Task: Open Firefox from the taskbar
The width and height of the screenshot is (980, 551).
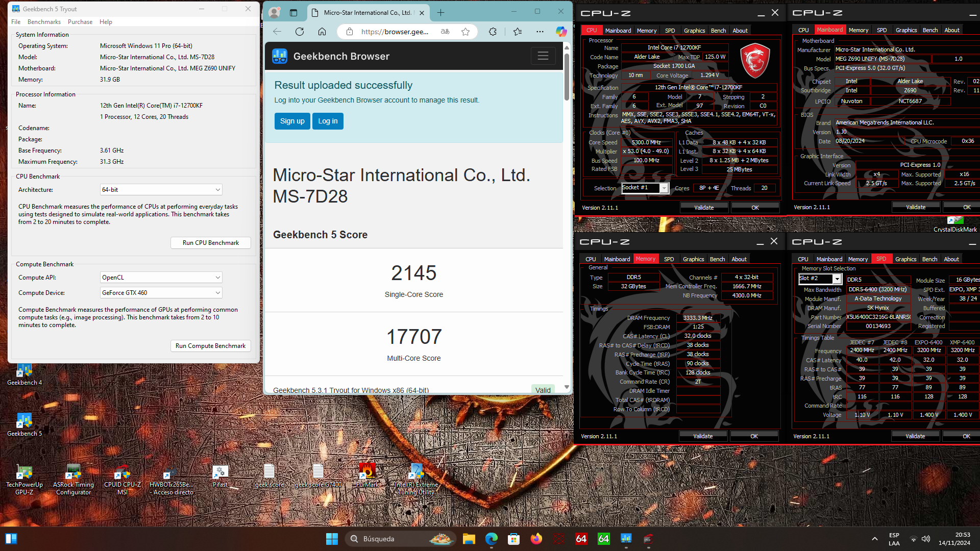Action: [536, 539]
